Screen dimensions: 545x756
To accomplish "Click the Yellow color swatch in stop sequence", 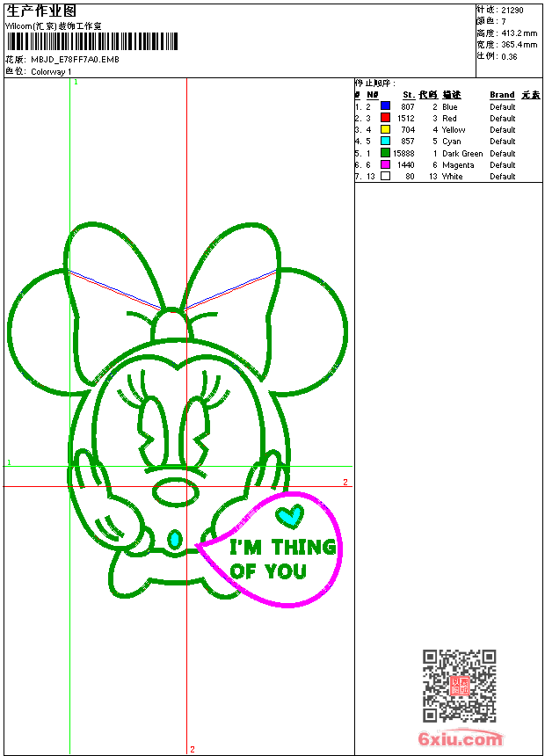I will point(385,129).
